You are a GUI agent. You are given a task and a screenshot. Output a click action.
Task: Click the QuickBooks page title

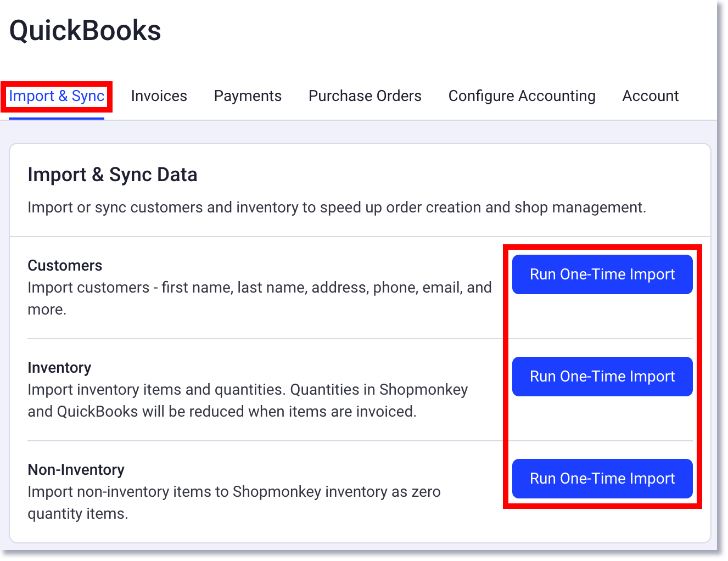(x=85, y=31)
